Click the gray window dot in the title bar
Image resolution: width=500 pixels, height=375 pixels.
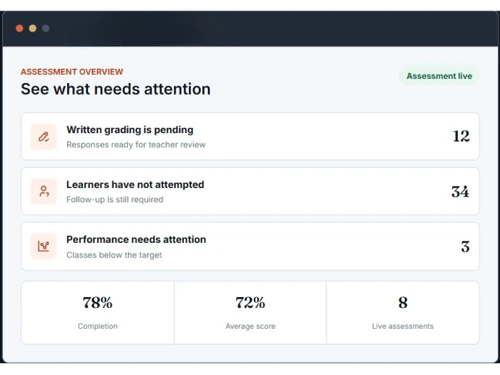tap(46, 28)
